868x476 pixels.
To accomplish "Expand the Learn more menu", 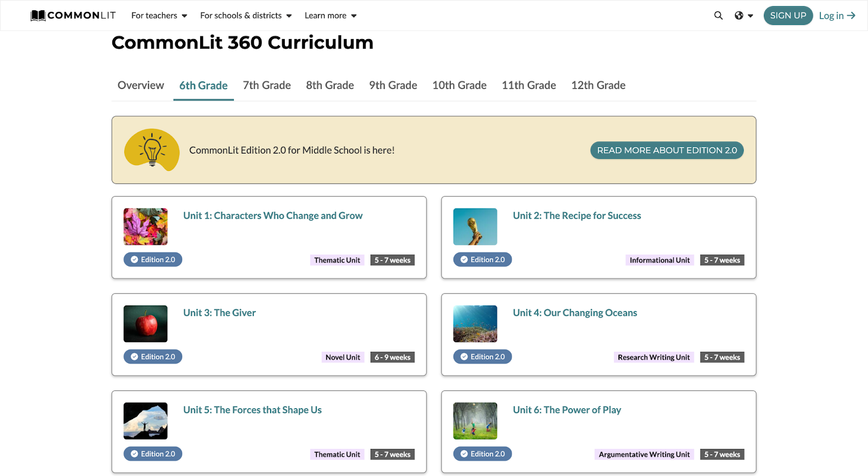I will pyautogui.click(x=330, y=15).
